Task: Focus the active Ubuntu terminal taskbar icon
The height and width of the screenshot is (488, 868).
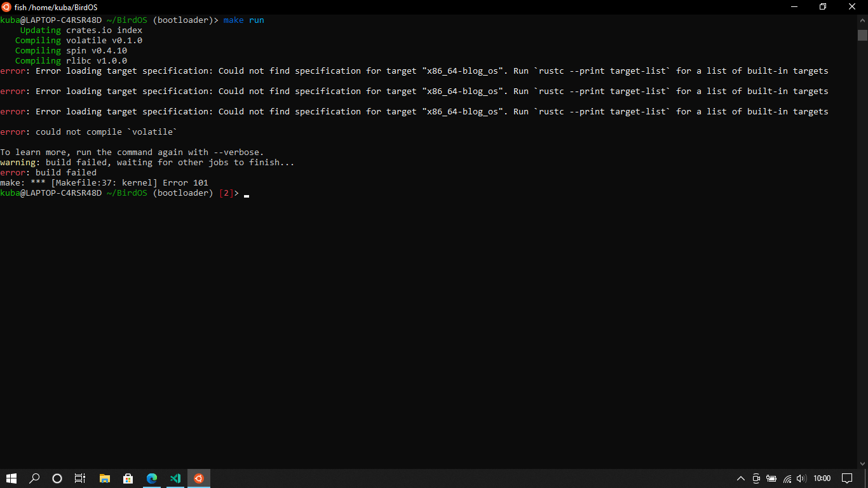Action: point(198,478)
